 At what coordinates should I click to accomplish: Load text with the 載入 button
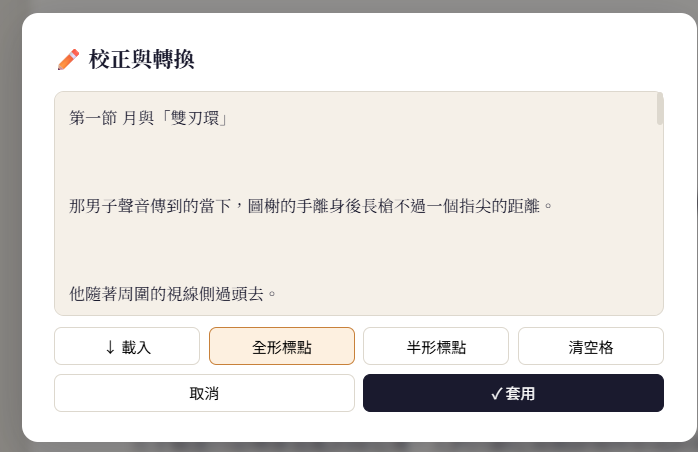(x=127, y=346)
